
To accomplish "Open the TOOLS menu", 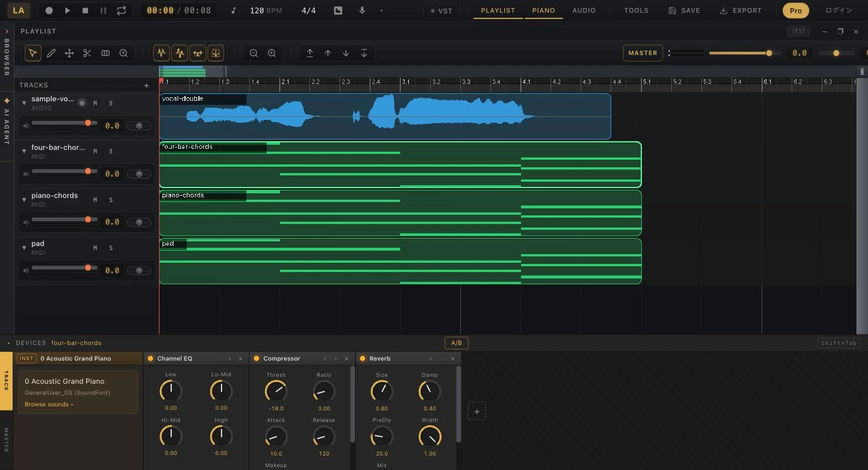I will point(636,10).
